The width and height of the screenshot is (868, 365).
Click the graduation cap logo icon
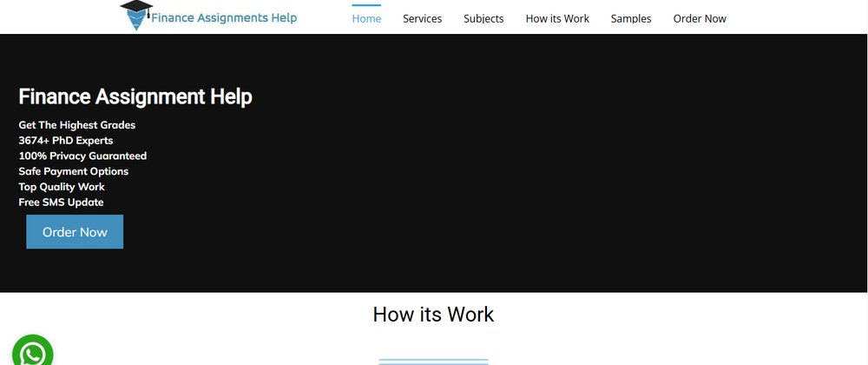point(135,15)
